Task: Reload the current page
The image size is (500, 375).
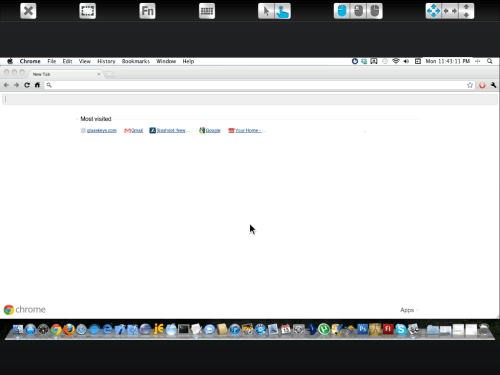Action: pyautogui.click(x=27, y=85)
